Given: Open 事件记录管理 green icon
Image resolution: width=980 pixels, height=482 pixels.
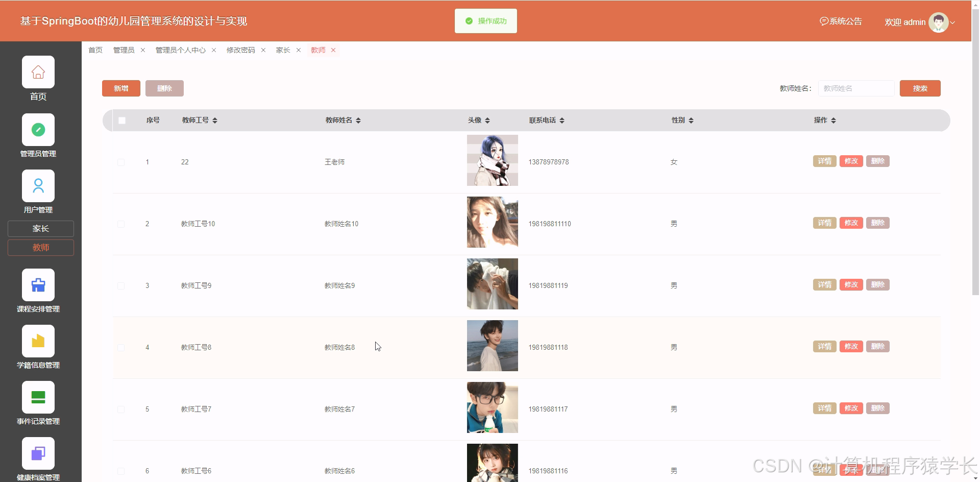Looking at the screenshot, I should click(38, 397).
